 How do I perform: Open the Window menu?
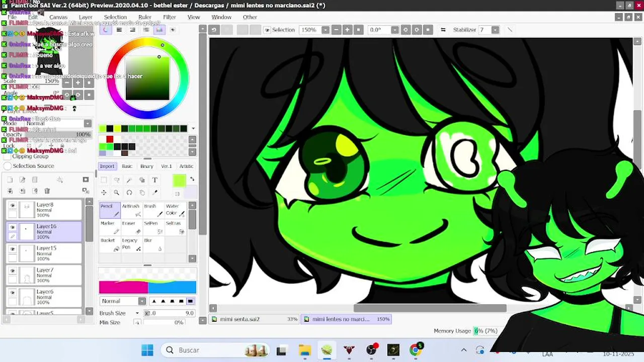[x=221, y=17]
